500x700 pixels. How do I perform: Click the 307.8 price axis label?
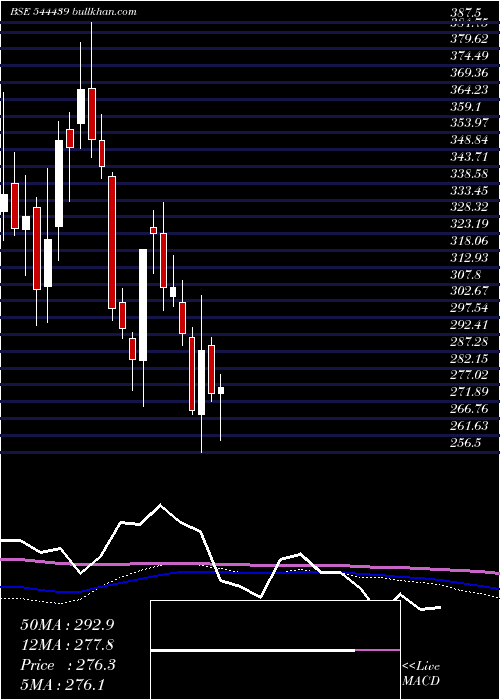[x=467, y=275]
